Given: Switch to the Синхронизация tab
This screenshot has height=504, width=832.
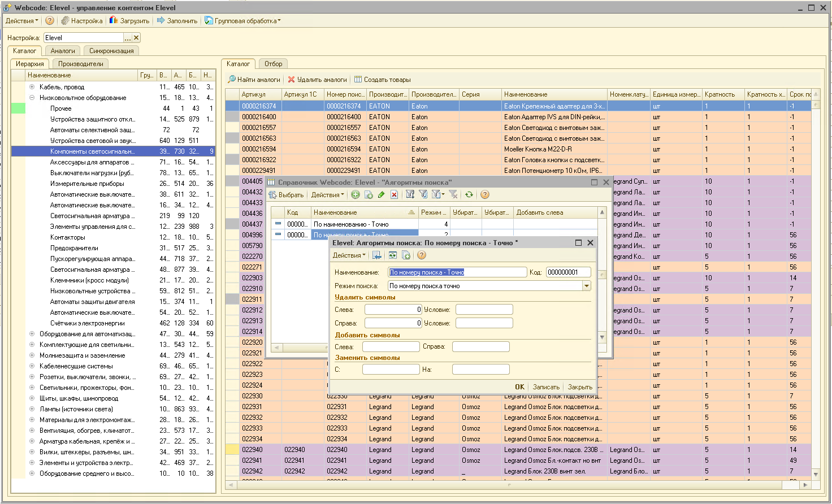Looking at the screenshot, I should [x=111, y=51].
